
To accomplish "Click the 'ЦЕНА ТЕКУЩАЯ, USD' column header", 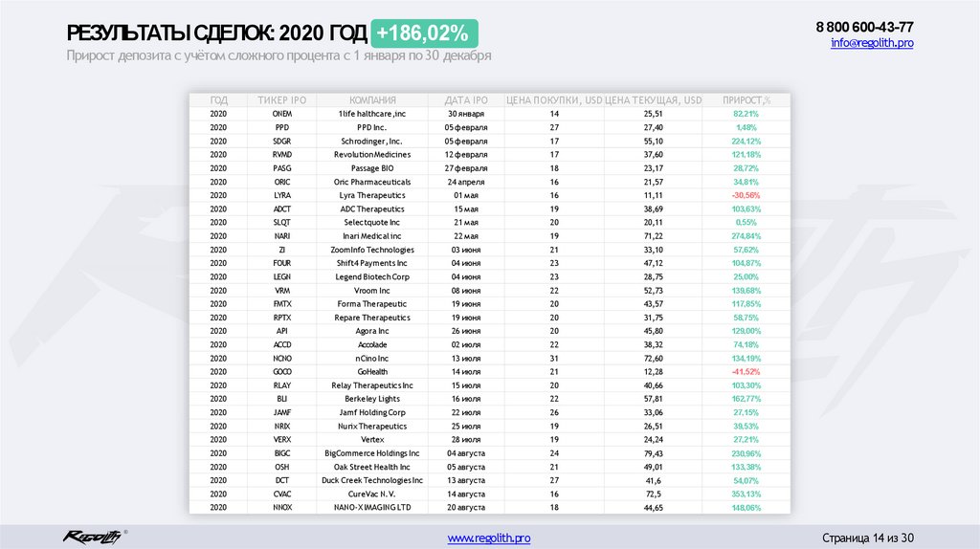I will pos(653,99).
